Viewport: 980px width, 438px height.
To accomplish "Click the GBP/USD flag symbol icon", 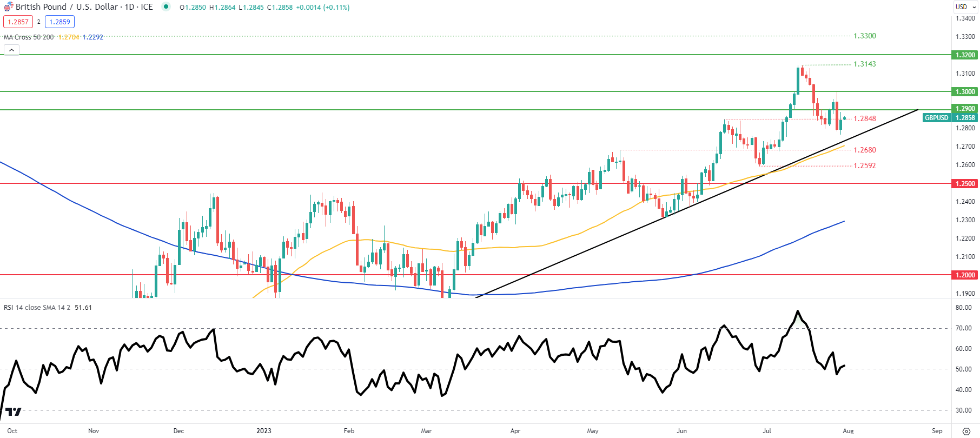I will [8, 6].
